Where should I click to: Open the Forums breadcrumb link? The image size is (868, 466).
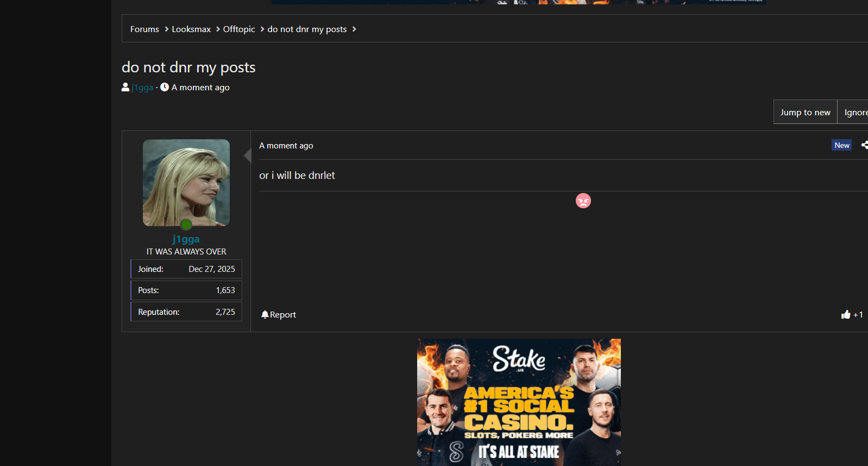tap(144, 29)
